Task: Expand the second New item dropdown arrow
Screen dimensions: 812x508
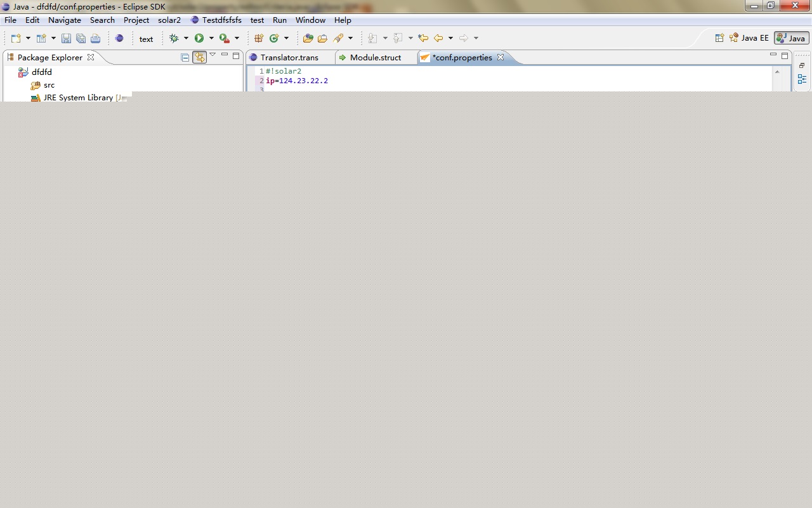Action: click(x=53, y=38)
